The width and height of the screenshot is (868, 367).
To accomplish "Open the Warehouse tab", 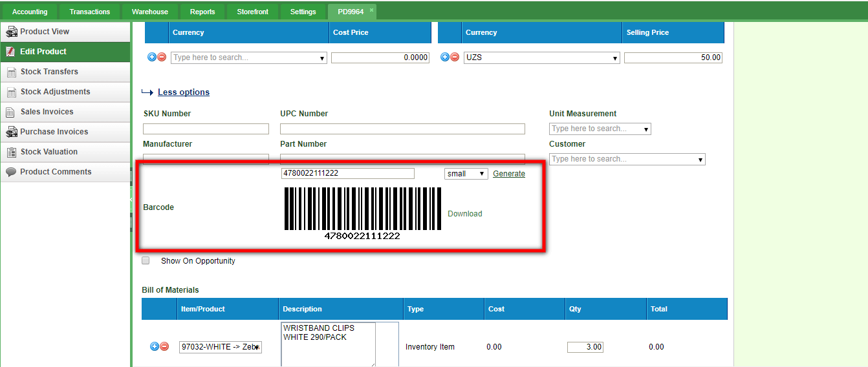I will pos(150,12).
